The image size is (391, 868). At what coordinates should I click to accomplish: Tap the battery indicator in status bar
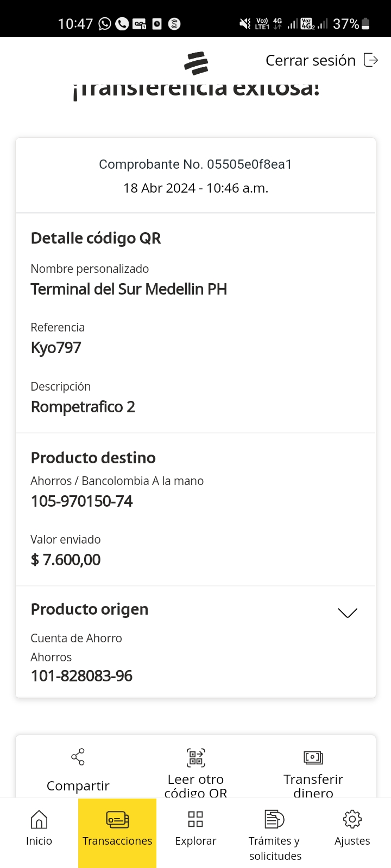pos(365,24)
